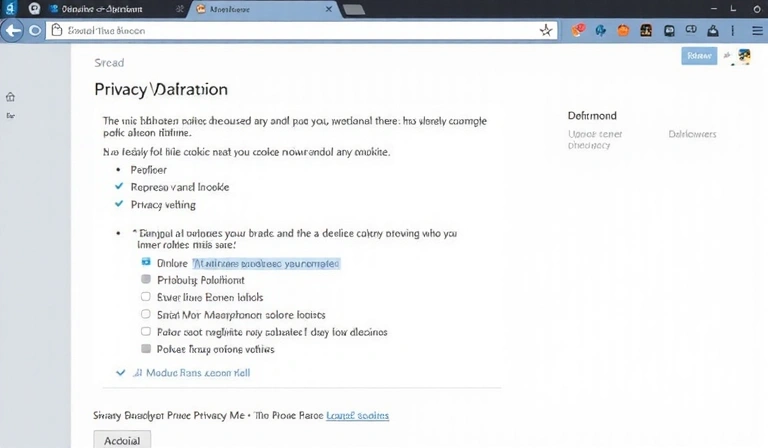Viewport: 768px width, 448px height.
Task: Click the round icon in titlebar left
Action: [34, 8]
